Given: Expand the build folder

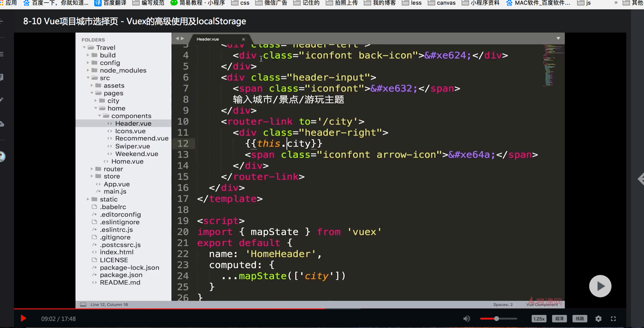Looking at the screenshot, I should click(x=88, y=55).
